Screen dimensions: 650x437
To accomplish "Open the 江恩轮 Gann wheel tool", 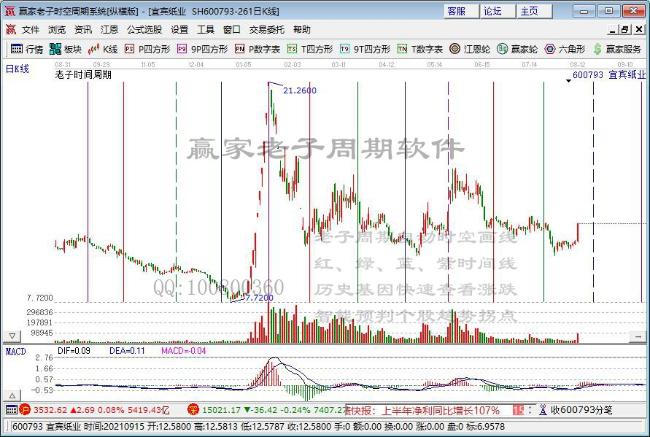I will [x=469, y=49].
